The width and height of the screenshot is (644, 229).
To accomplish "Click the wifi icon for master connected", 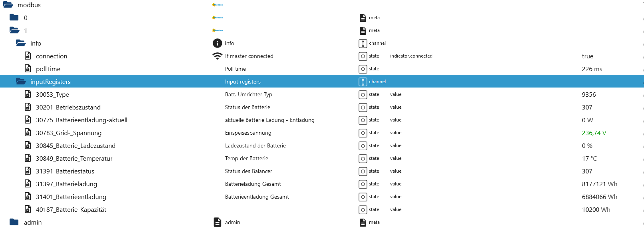I will tap(217, 56).
